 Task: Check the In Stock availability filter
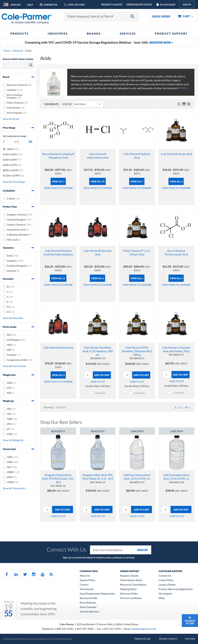[x=4, y=199]
